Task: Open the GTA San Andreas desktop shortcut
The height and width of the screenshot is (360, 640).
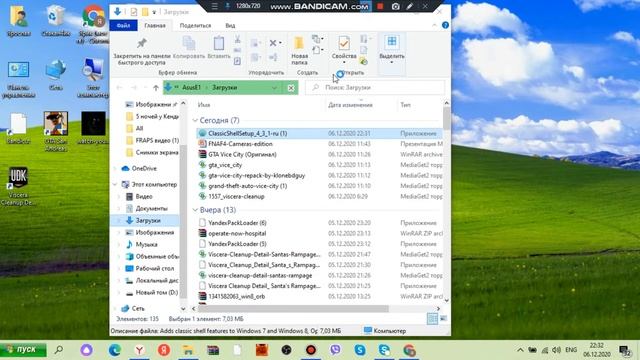Action: (56, 131)
